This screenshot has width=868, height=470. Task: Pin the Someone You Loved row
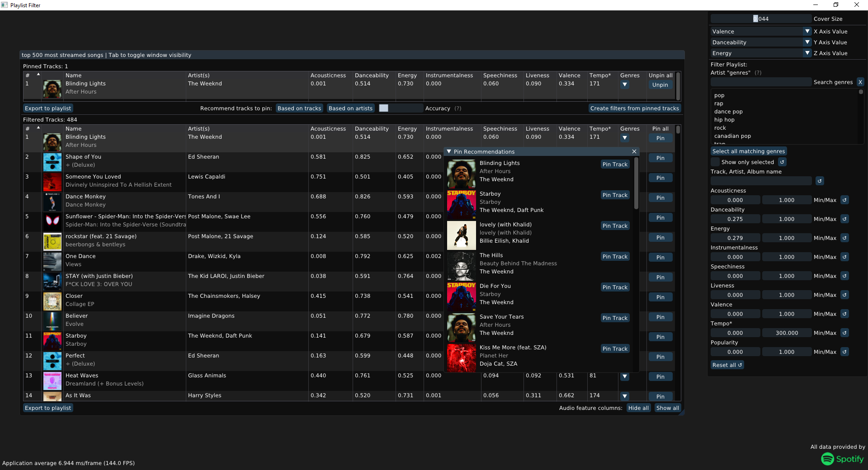coord(660,178)
